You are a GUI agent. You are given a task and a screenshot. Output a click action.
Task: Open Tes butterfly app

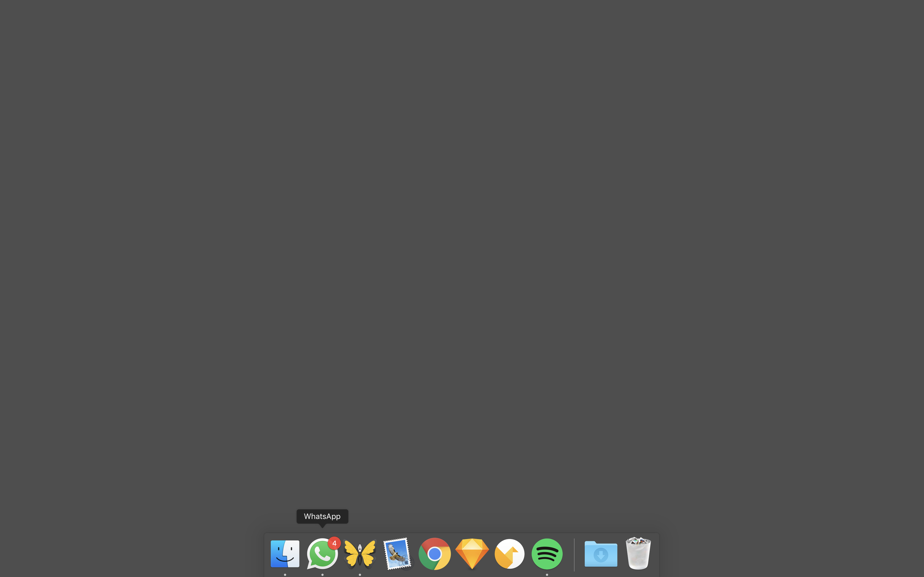coord(359,553)
